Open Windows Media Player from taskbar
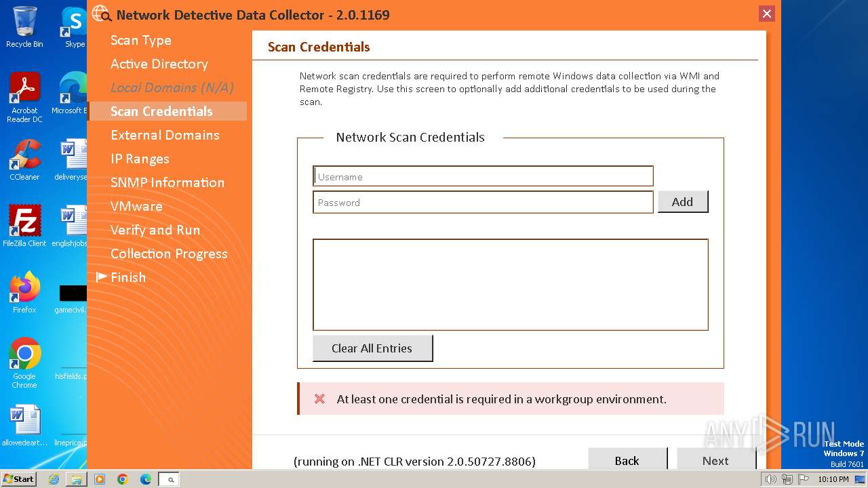The image size is (868, 488). click(x=100, y=479)
